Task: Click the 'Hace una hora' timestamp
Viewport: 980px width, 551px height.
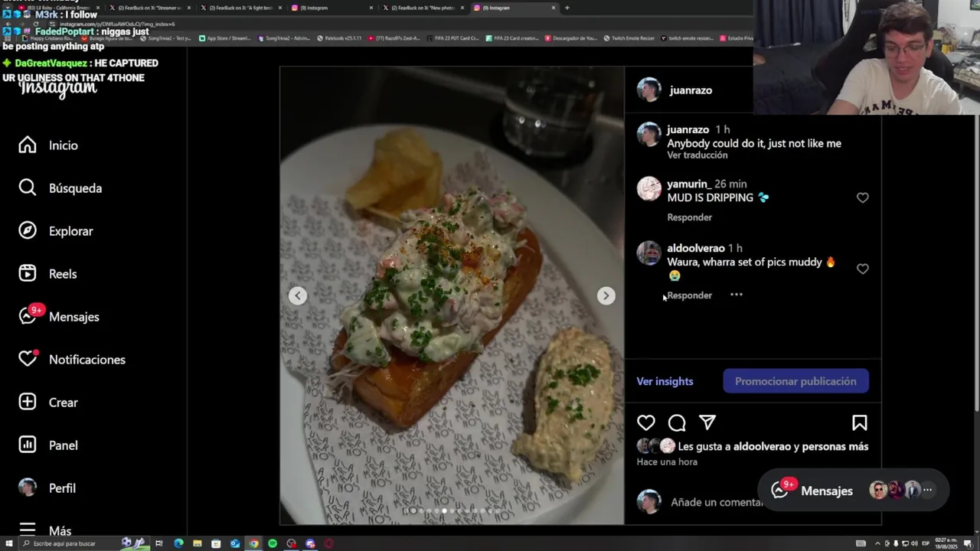Action: point(667,462)
